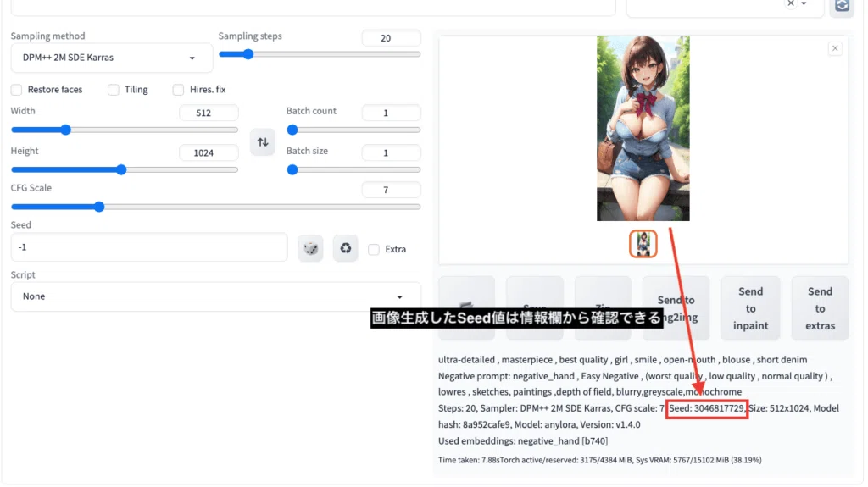Click Send to img2img button

pyautogui.click(x=676, y=309)
